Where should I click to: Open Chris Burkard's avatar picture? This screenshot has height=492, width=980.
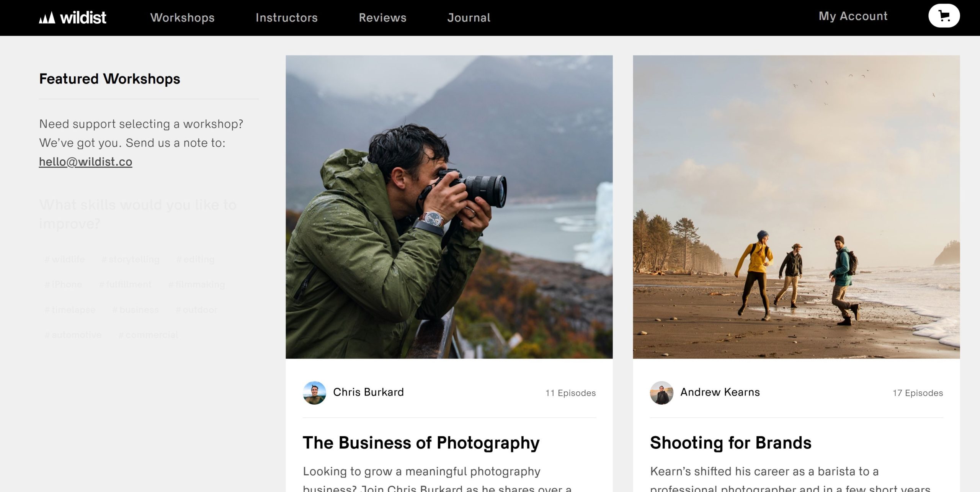pyautogui.click(x=314, y=392)
